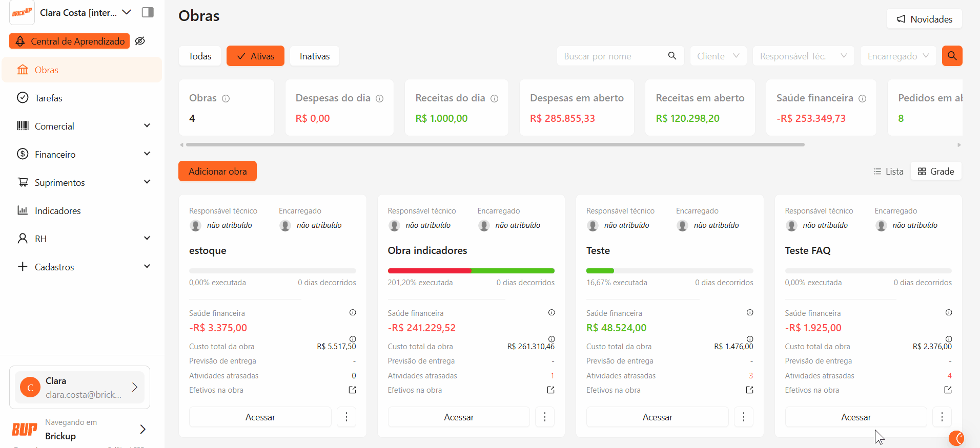
Task: Toggle the sidebar collapse panel icon
Action: click(148, 12)
